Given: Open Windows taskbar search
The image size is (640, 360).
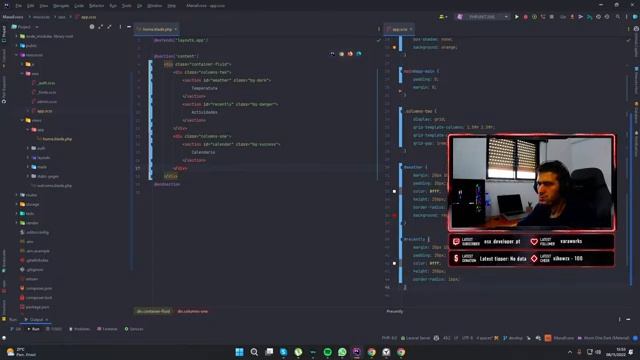Looking at the screenshot, I should point(254,352).
